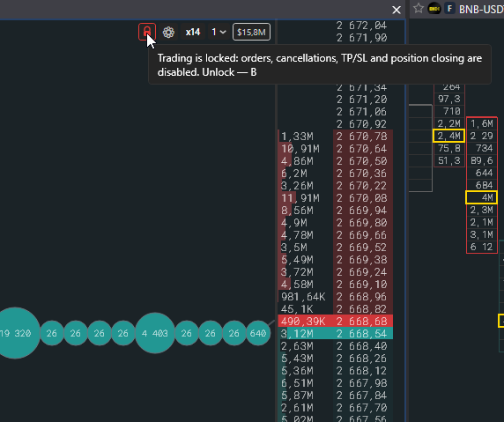Select ask price 2 670,50
Image resolution: width=504 pixels, height=422 pixels.
pyautogui.click(x=362, y=161)
